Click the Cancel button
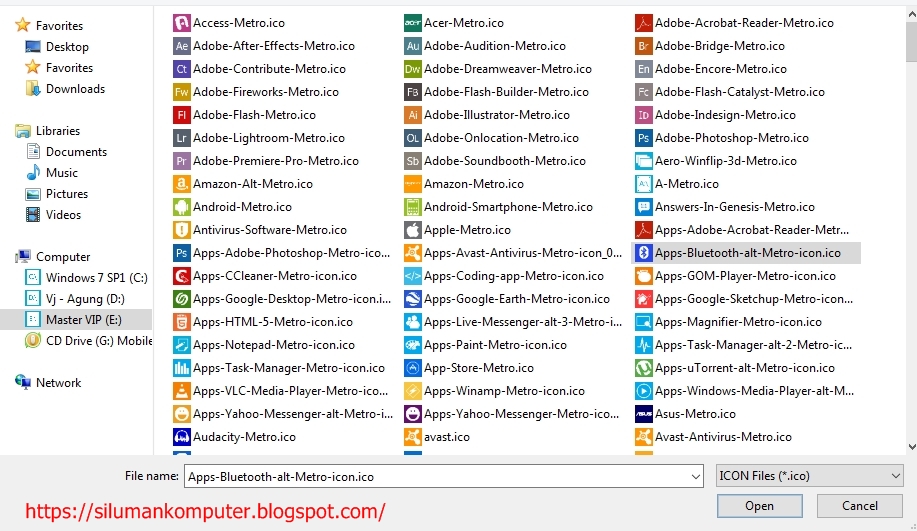 pyautogui.click(x=860, y=506)
